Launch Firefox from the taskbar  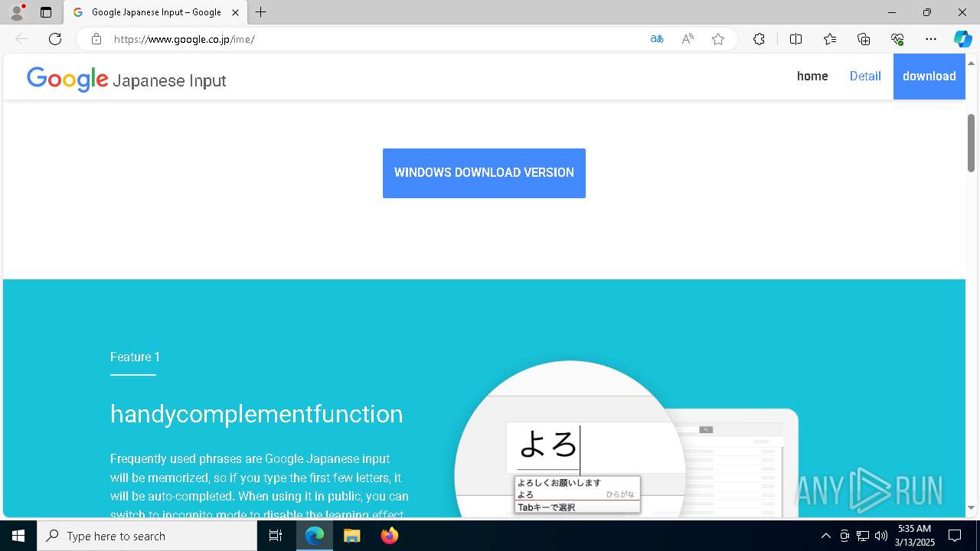[389, 536]
